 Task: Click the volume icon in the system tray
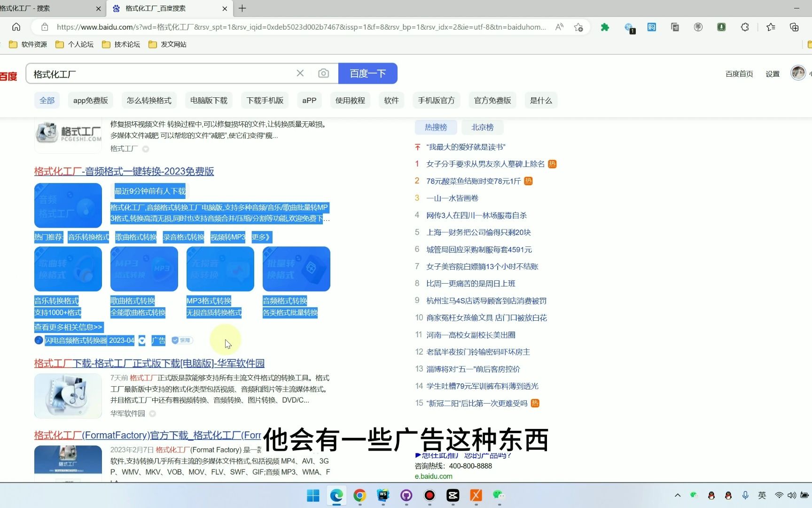tap(792, 495)
